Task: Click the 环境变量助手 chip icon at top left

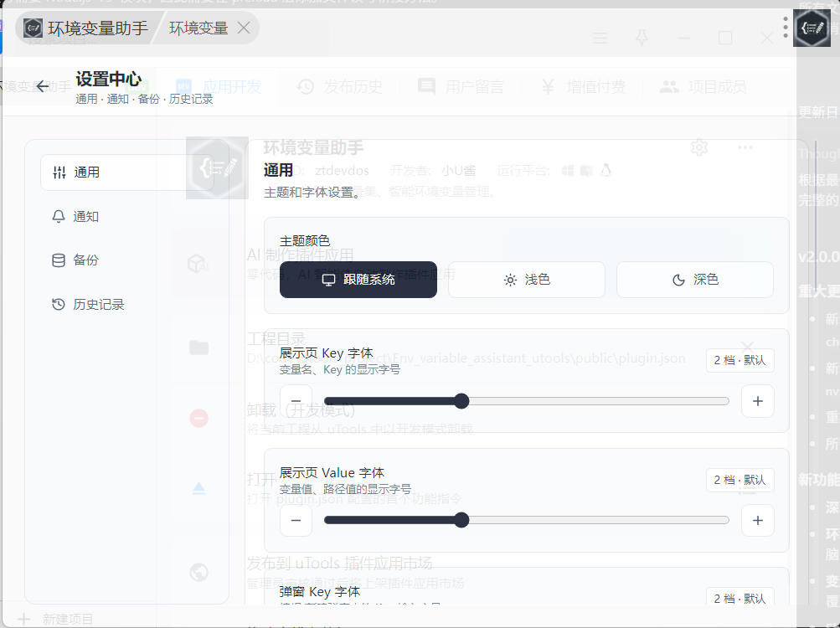Action: click(x=33, y=28)
